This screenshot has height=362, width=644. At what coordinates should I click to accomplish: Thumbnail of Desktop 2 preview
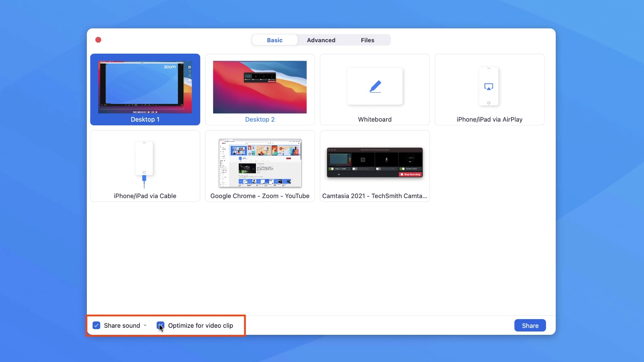[260, 87]
